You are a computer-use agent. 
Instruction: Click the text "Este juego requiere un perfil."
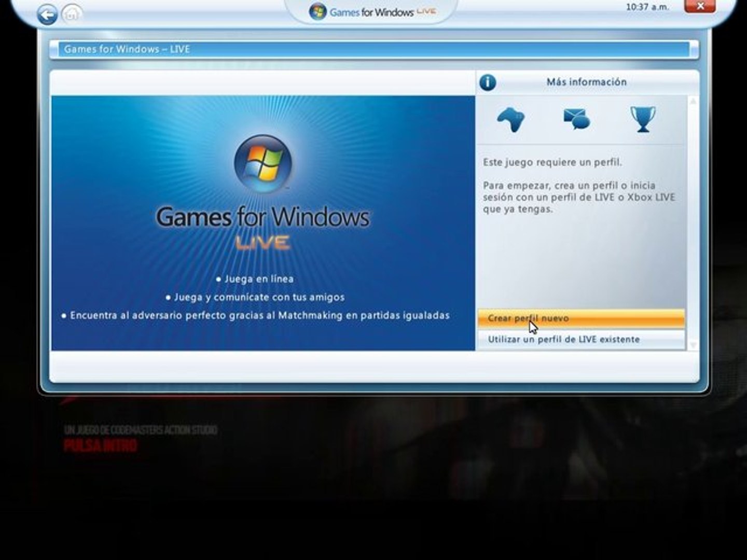coord(552,162)
